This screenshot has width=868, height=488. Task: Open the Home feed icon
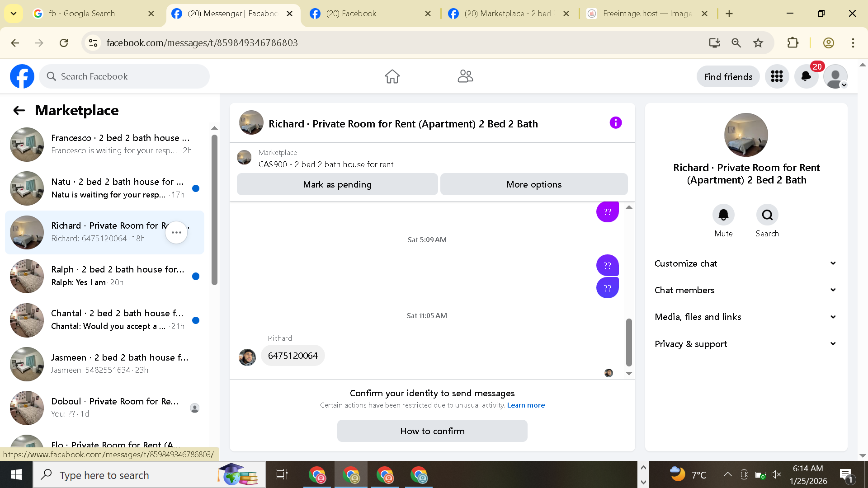[x=392, y=76]
